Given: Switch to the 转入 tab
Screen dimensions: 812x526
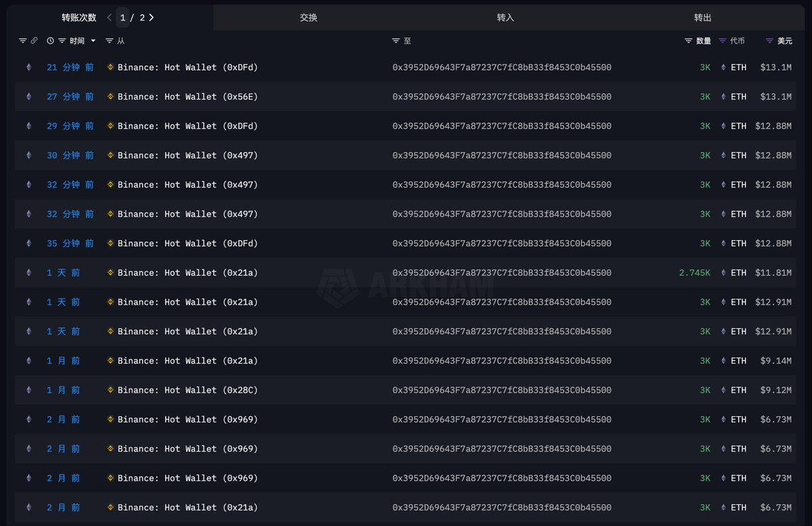Looking at the screenshot, I should tap(505, 18).
